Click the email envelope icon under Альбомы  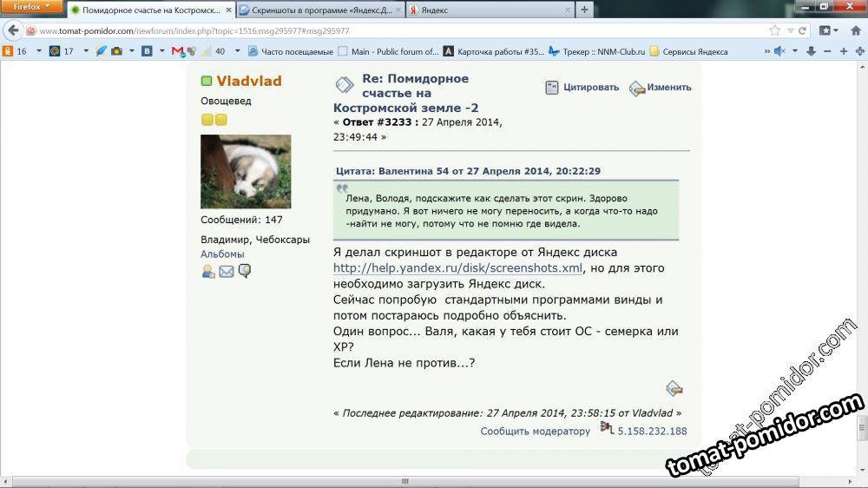227,271
